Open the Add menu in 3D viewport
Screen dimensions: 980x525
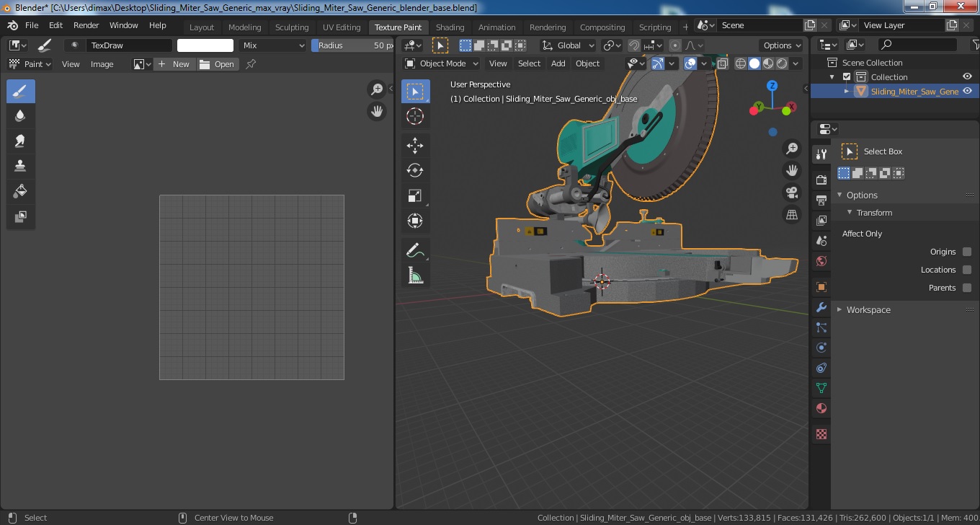coord(558,63)
